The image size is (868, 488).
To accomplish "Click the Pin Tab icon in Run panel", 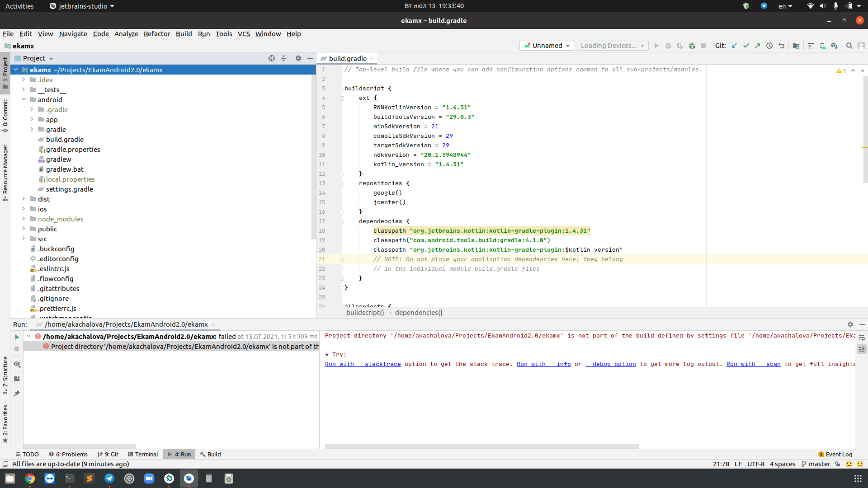I will 17,394.
